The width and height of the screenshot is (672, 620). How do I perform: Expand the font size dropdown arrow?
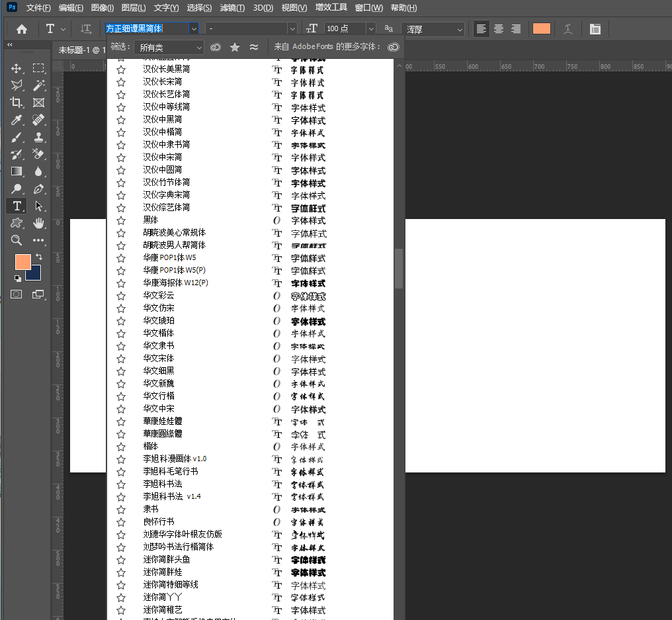(371, 28)
